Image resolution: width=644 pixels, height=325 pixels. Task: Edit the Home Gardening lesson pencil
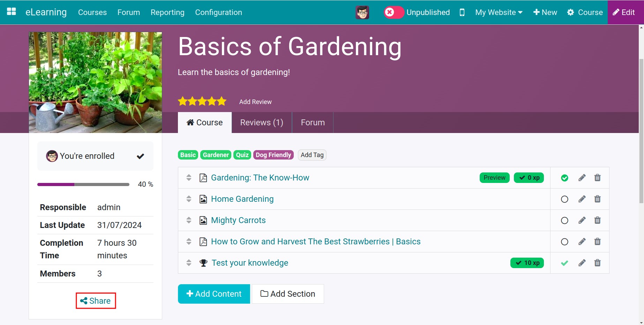(582, 199)
